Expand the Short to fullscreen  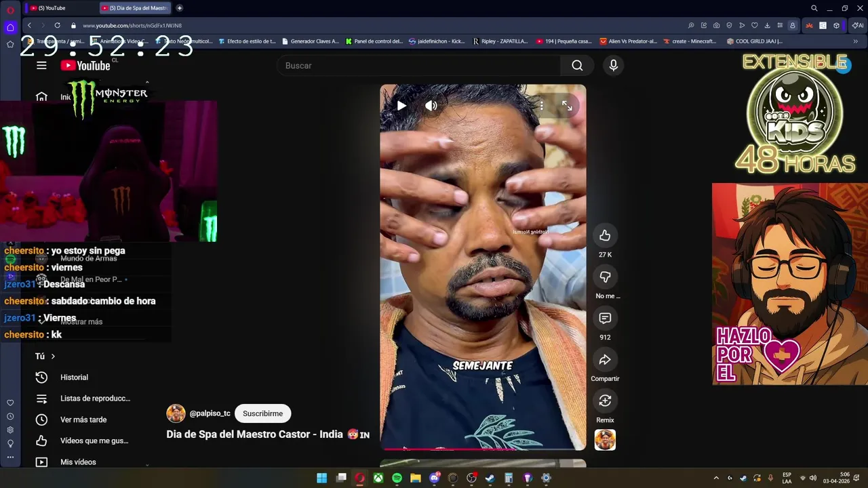tap(567, 106)
